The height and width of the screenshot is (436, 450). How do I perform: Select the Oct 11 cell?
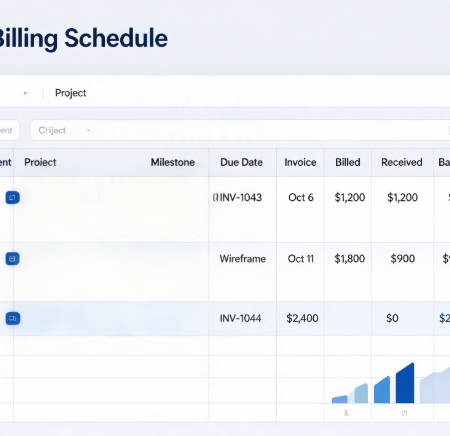pos(301,259)
